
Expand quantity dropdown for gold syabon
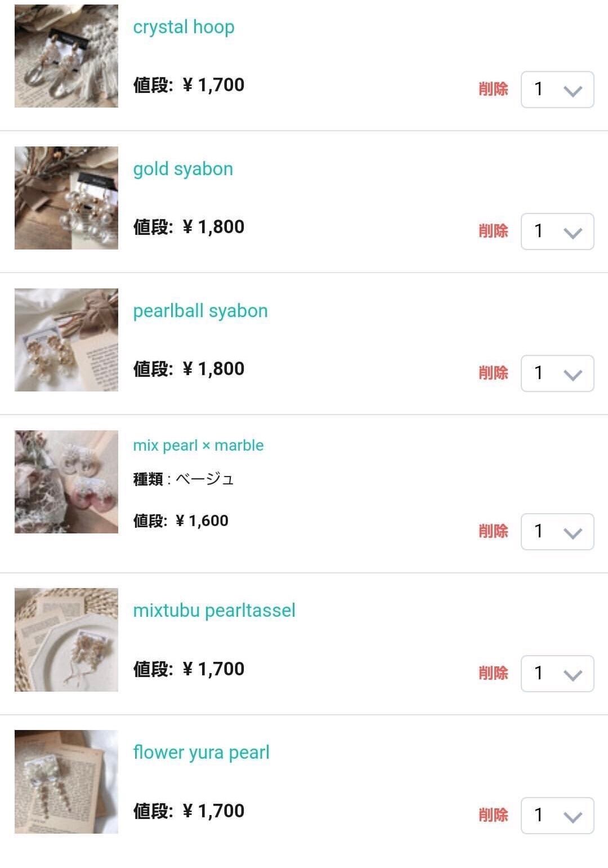[557, 231]
